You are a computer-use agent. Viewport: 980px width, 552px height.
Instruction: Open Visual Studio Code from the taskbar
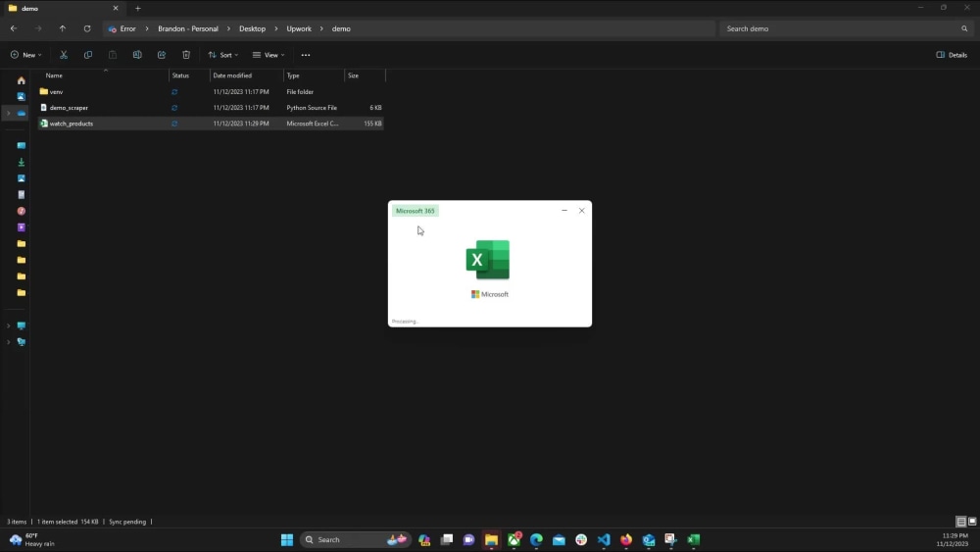tap(604, 539)
